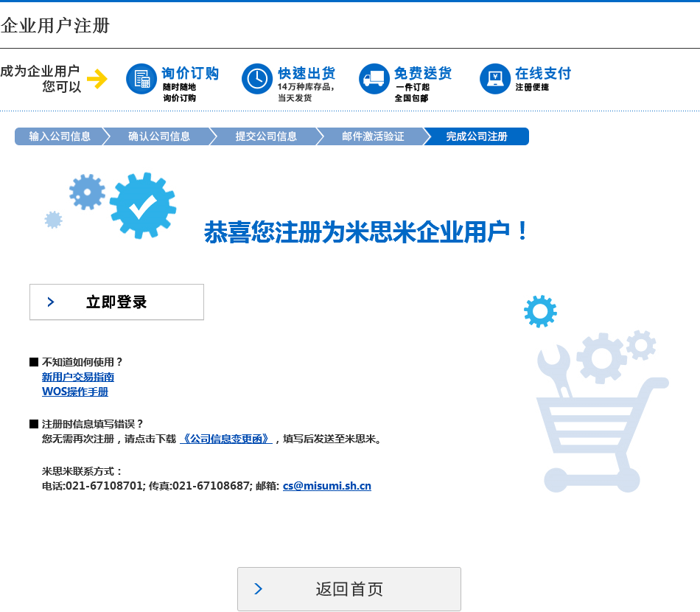This screenshot has height=612, width=700.
Task: Click the chevron arrow in 立即登录 button
Action: pyautogui.click(x=51, y=302)
